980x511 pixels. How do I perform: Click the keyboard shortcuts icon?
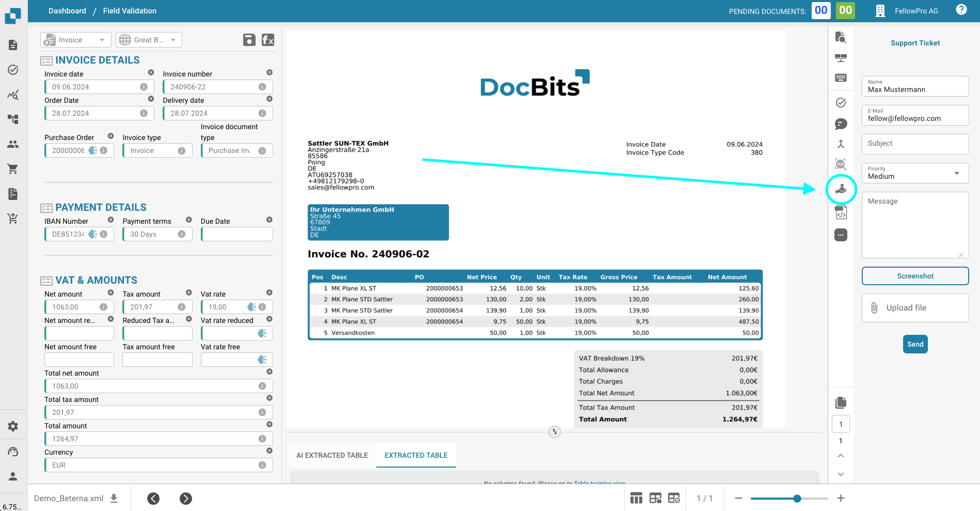tap(841, 78)
